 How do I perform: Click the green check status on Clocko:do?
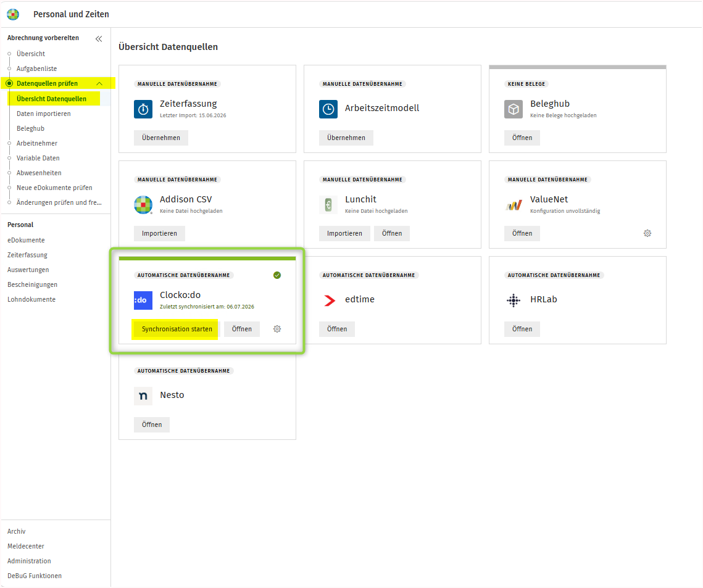point(277,275)
